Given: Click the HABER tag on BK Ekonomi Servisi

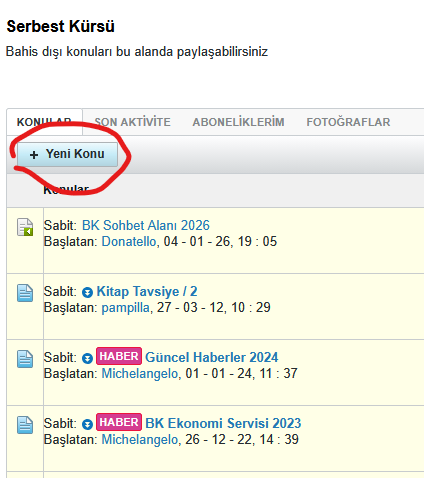Looking at the screenshot, I should pyautogui.click(x=119, y=422).
